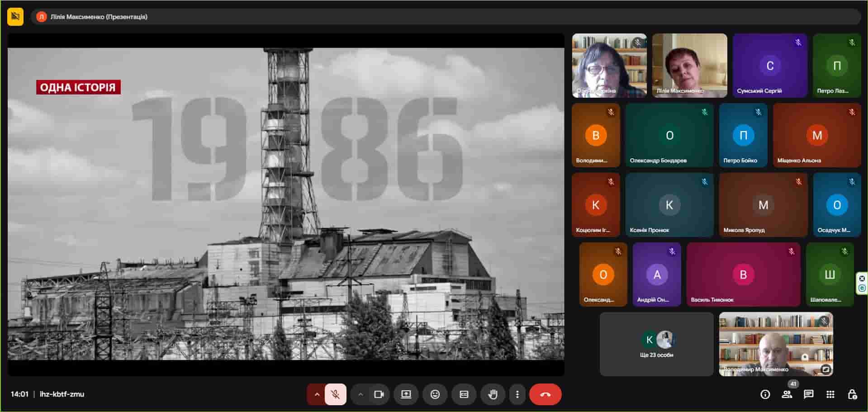Viewport: 868px width, 412px height.
Task: Open the activities grid
Action: tap(830, 394)
